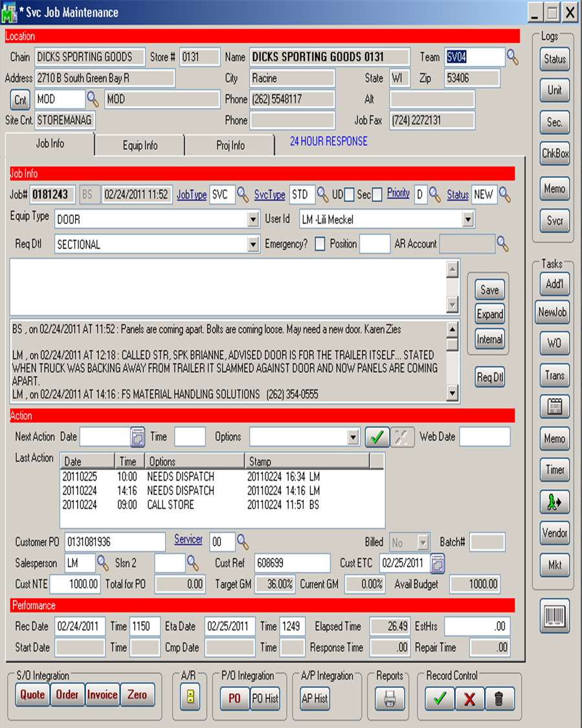Image resolution: width=582 pixels, height=728 pixels.
Task: Open the User Id dropdown list
Action: (x=469, y=220)
